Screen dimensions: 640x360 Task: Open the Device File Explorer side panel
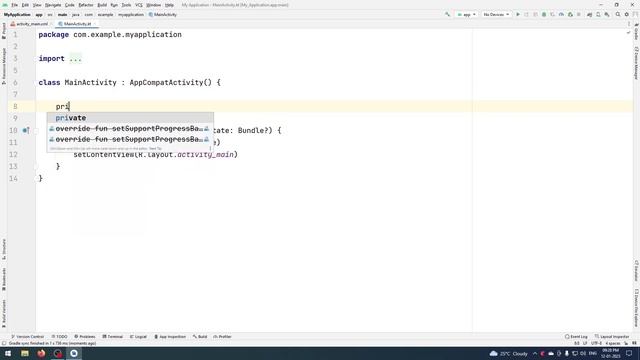point(636,308)
